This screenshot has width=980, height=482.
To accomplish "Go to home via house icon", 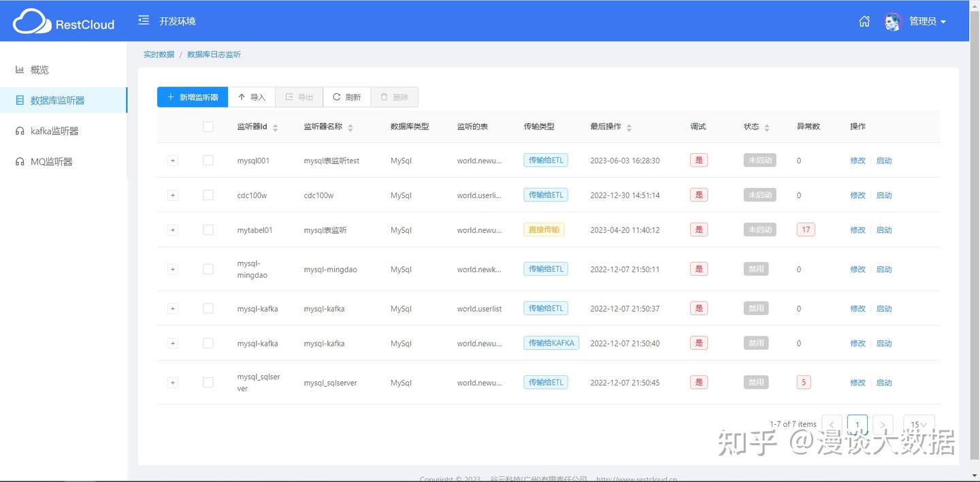I will point(864,21).
